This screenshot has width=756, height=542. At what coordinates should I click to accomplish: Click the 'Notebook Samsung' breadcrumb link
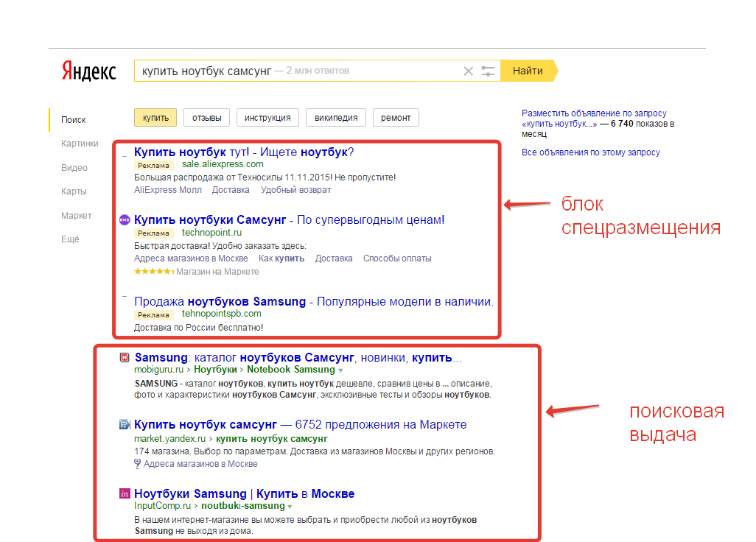click(x=291, y=370)
